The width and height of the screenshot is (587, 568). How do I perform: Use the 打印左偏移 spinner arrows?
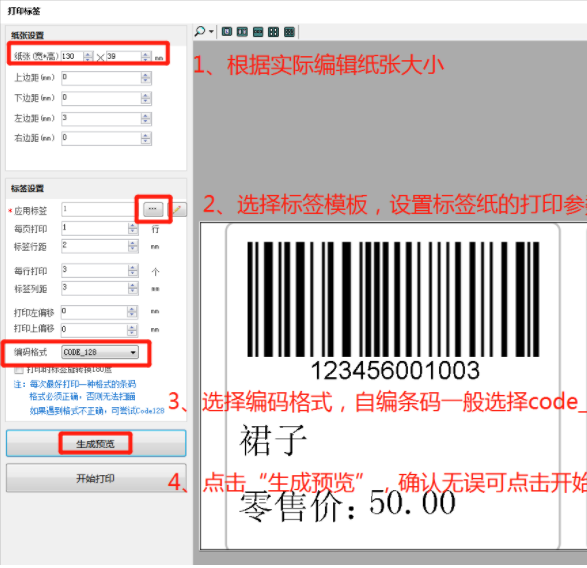tap(132, 312)
